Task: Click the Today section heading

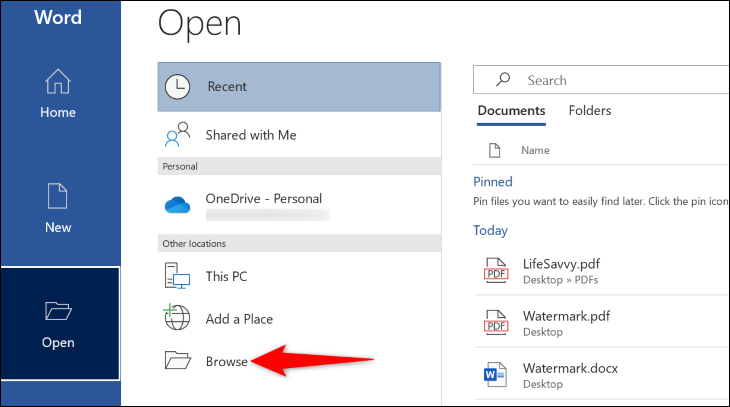Action: coord(490,231)
